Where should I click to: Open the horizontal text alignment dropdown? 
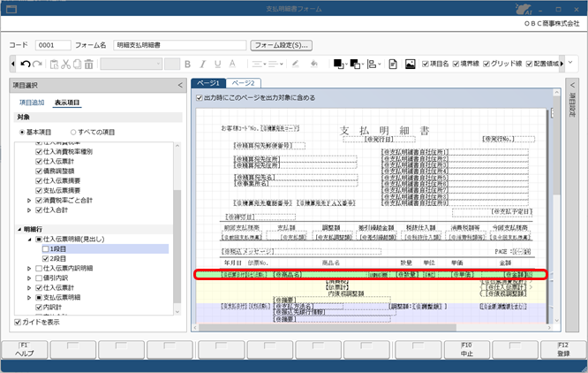[259, 65]
